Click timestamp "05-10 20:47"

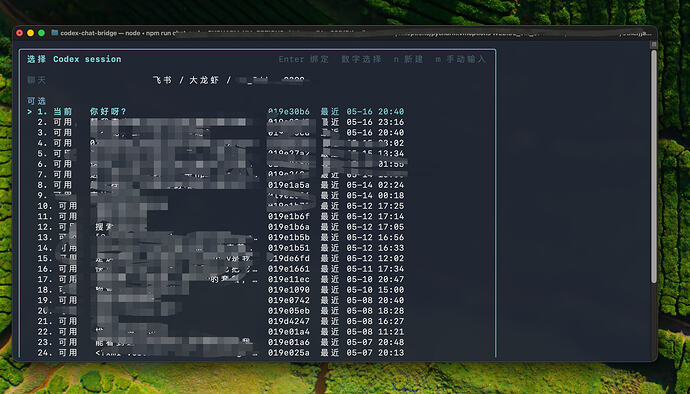pos(375,280)
